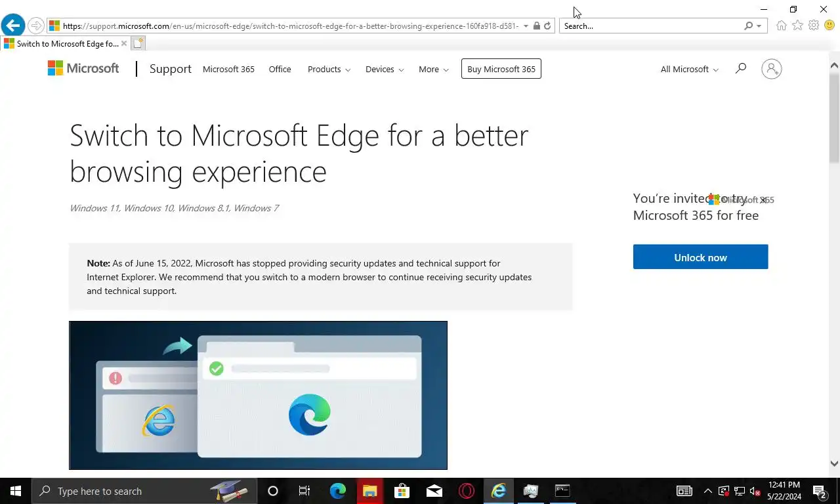Click the page URL in the address bar
The image size is (840, 504).
coord(291,26)
